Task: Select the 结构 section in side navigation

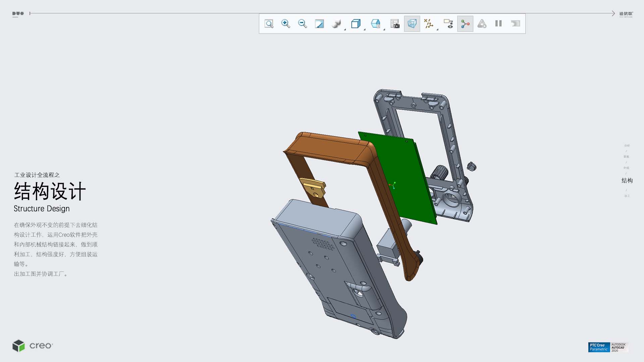Action: [x=627, y=181]
